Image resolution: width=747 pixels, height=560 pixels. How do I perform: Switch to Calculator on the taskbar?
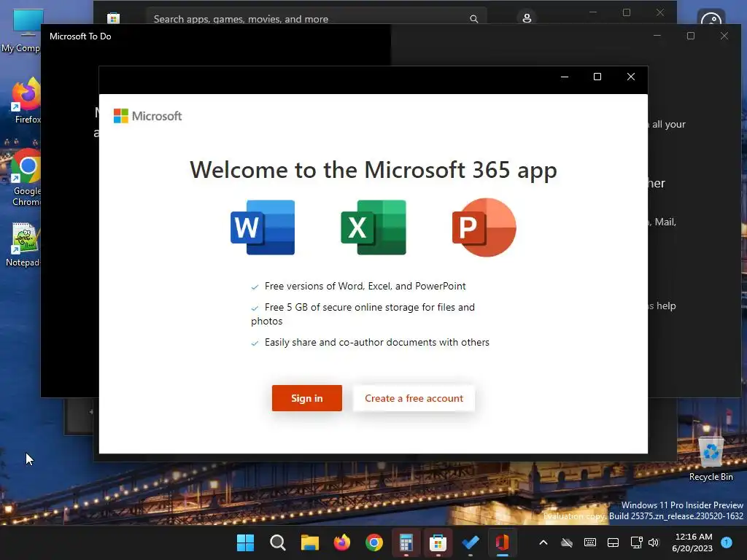click(406, 542)
